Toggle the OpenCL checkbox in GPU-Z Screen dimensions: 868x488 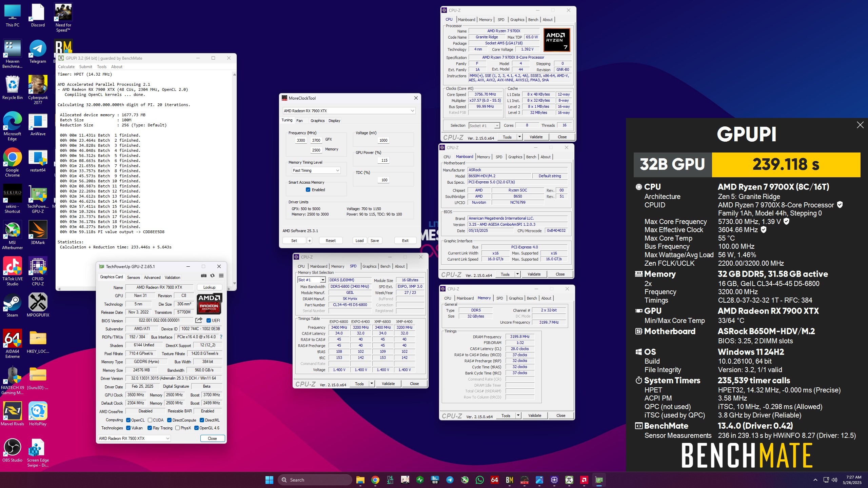[x=128, y=420]
